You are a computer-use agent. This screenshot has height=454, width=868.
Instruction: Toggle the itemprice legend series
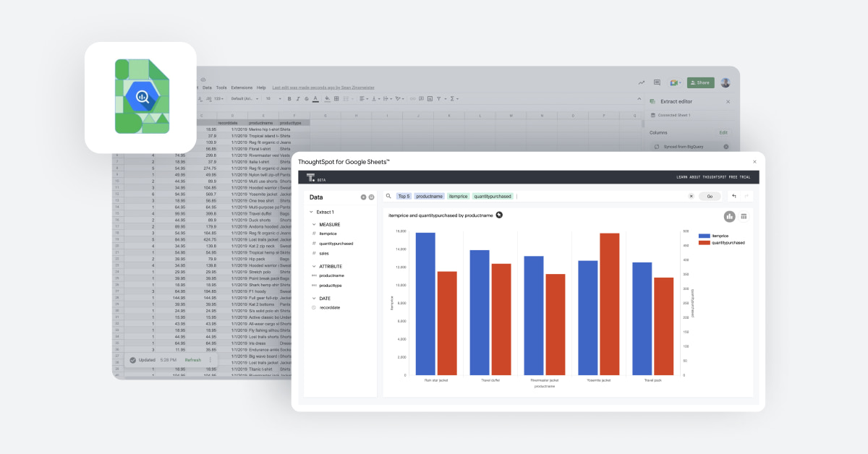click(720, 236)
